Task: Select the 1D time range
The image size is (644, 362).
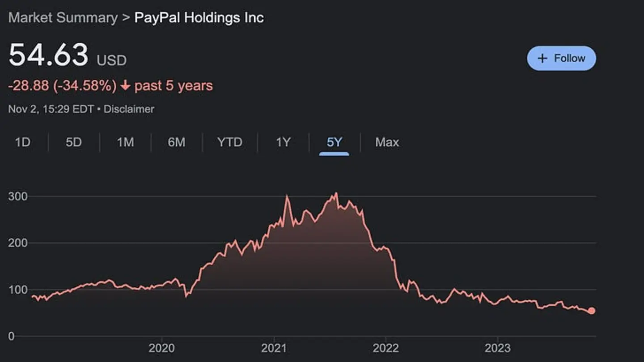Action: pos(22,142)
